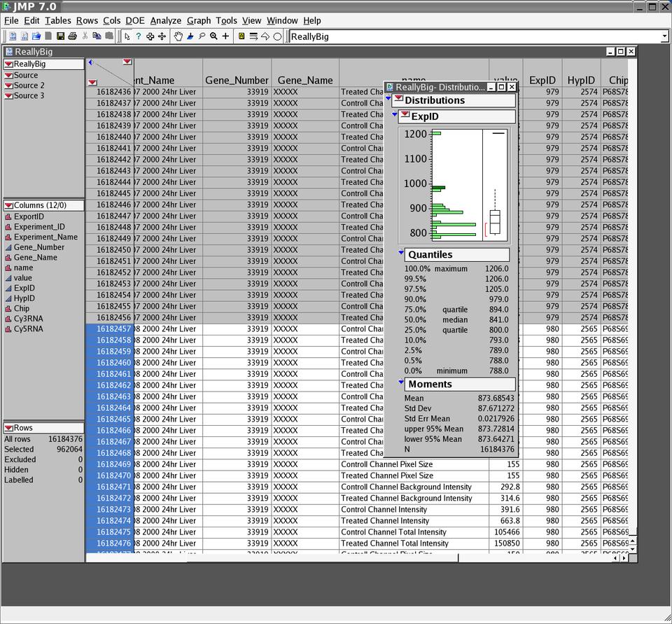The height and width of the screenshot is (624, 672).
Task: Open the Analyze menu
Action: pyautogui.click(x=165, y=20)
